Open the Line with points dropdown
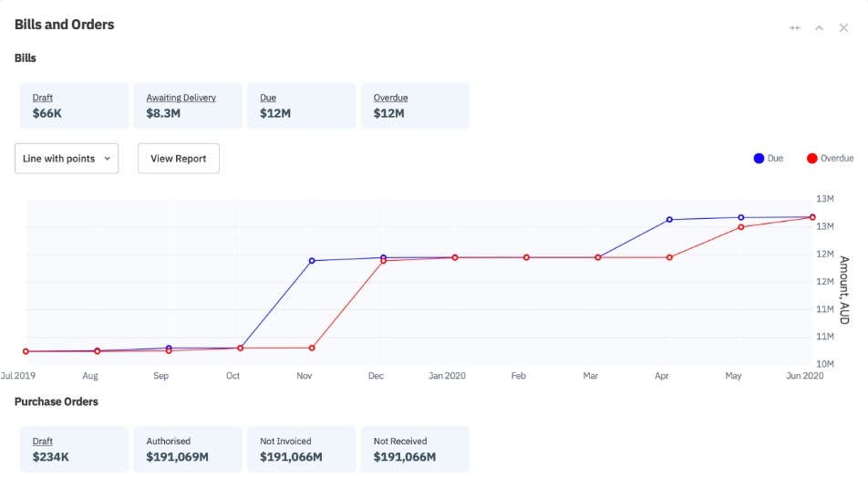This screenshot has width=868, height=479. point(67,159)
